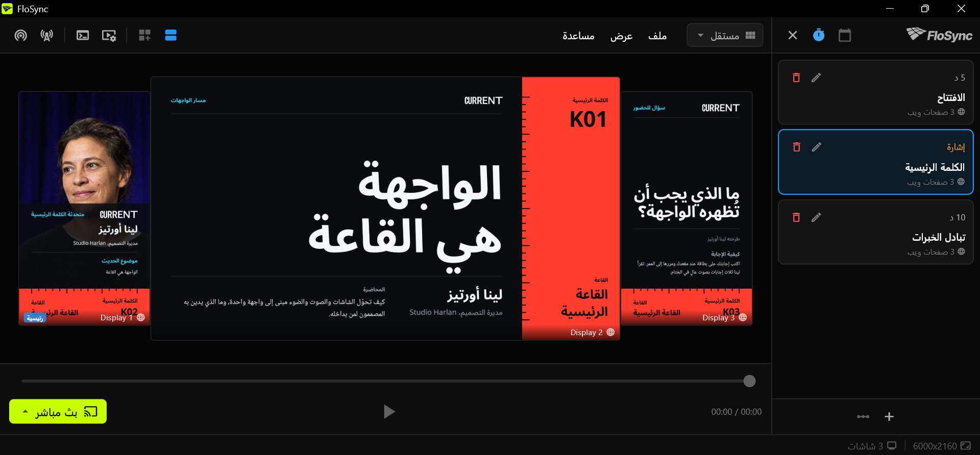Click the antenna signal tower icon
The image size is (980, 455).
click(47, 35)
